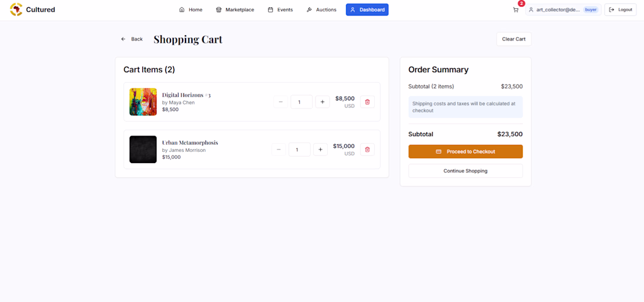644x302 pixels.
Task: Click the Digital Horizons #3 title
Action: 186,95
